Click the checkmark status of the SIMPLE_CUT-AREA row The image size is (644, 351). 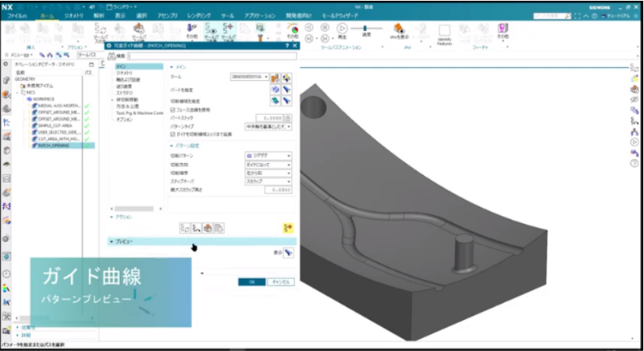pos(87,126)
